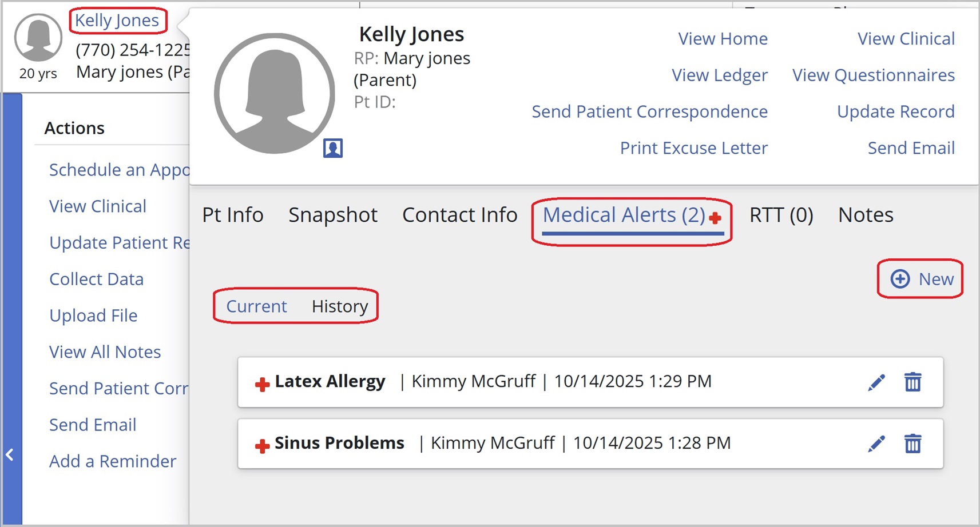Click the plus circle icon beside New
Viewport: 980px width, 527px height.
click(x=900, y=279)
